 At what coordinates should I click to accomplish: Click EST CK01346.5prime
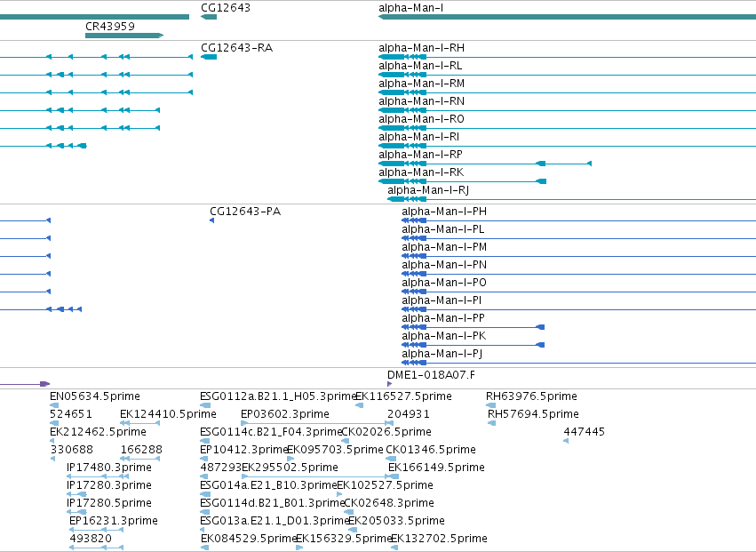(x=391, y=459)
